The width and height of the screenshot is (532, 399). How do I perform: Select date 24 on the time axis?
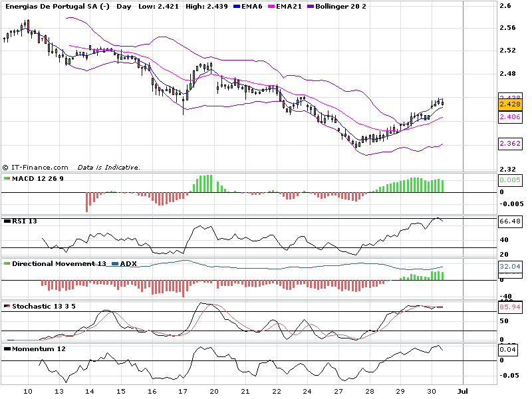(x=307, y=392)
